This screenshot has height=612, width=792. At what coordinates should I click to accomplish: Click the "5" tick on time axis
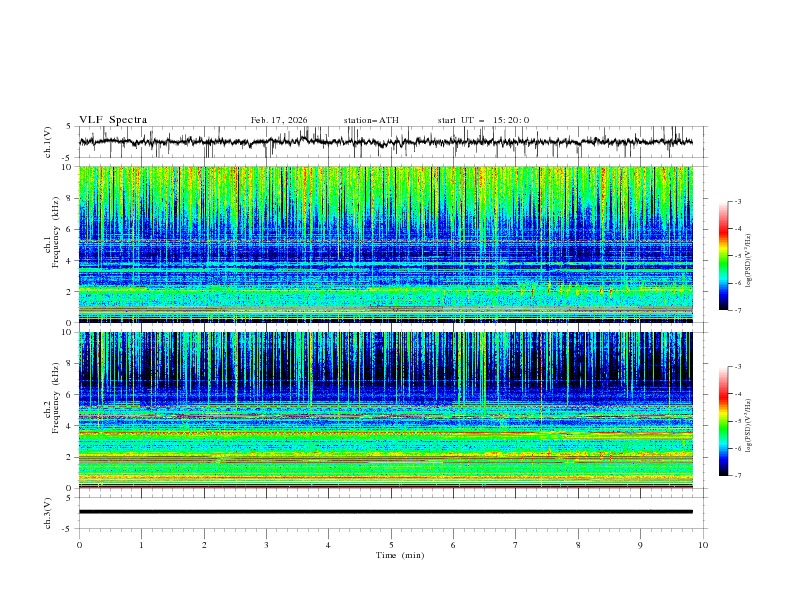point(391,545)
